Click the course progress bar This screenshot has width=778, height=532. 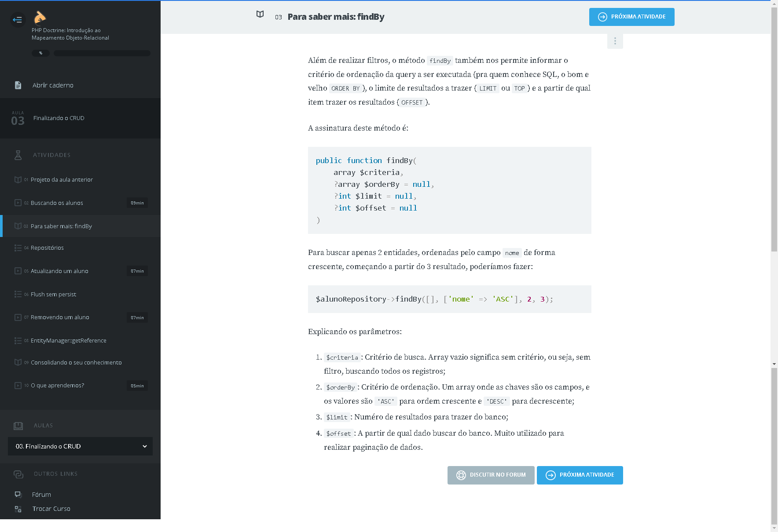pos(102,53)
